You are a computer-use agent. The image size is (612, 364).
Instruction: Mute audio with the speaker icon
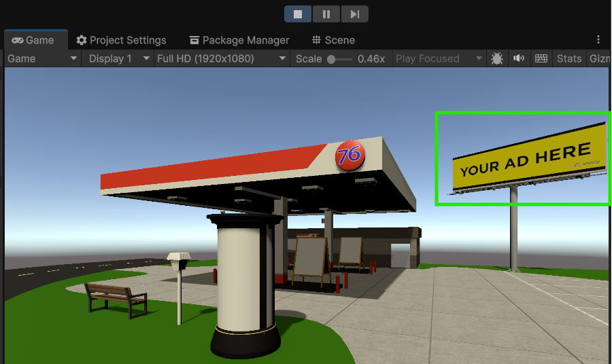pyautogui.click(x=519, y=58)
